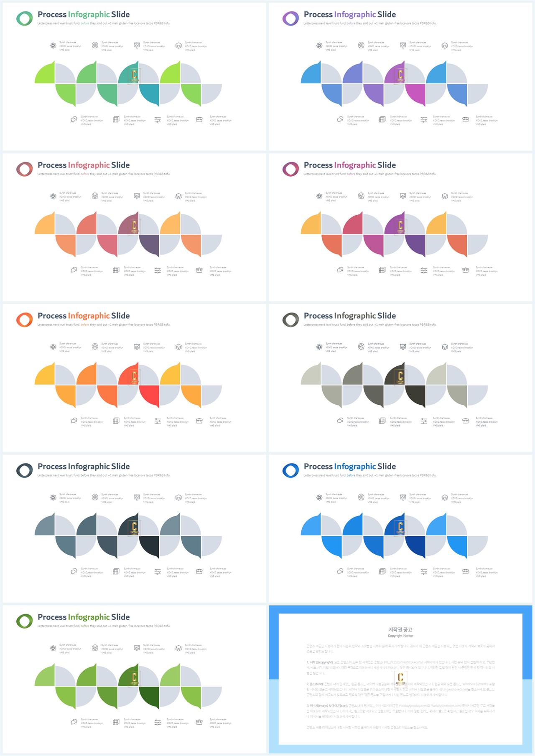Click the teal quarter-circle in the first green slide
The image size is (535, 756).
point(149,94)
